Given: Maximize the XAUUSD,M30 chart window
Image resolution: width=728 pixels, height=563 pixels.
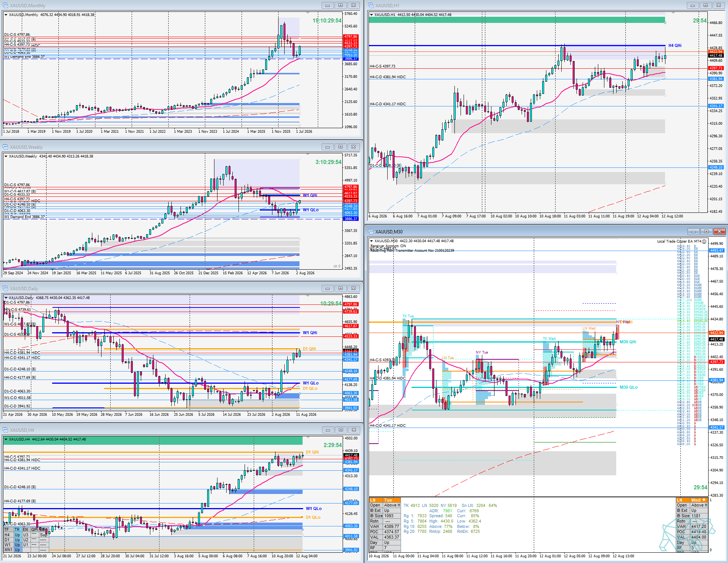Looking at the screenshot, I should coord(706,232).
